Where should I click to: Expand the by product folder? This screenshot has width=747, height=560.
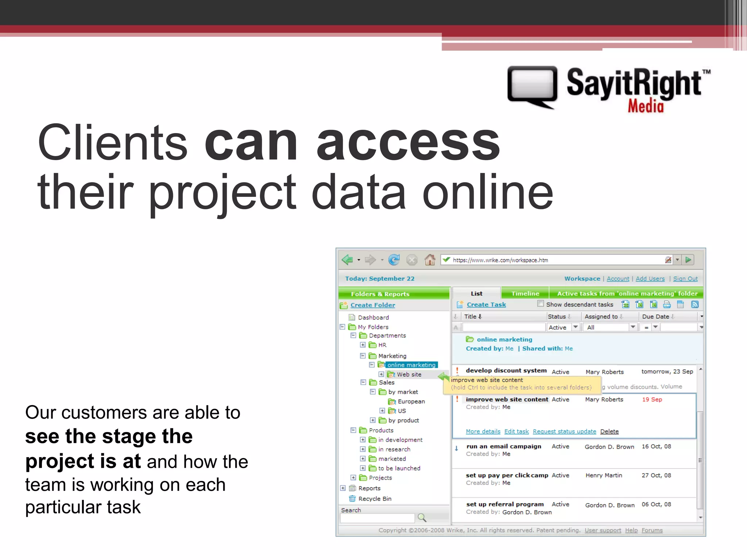click(373, 420)
